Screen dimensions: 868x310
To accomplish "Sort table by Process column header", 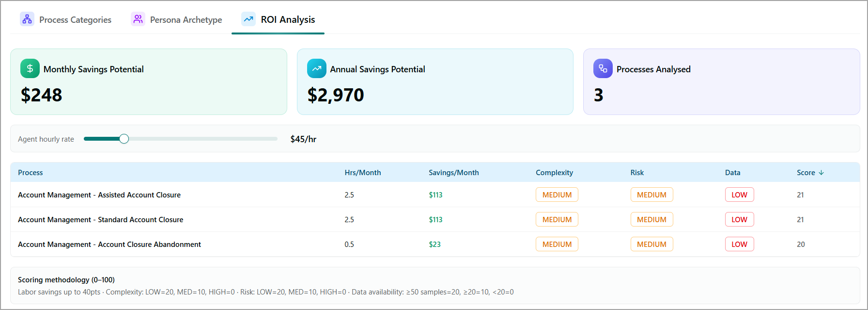I will [31, 173].
